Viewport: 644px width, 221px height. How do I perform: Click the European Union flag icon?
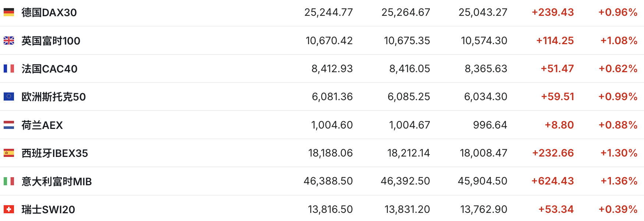9,97
